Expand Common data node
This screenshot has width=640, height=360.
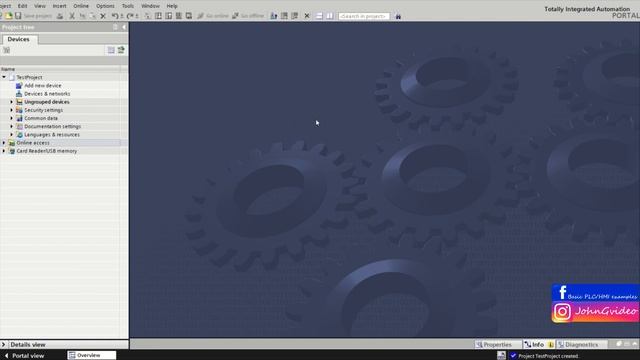coord(11,118)
